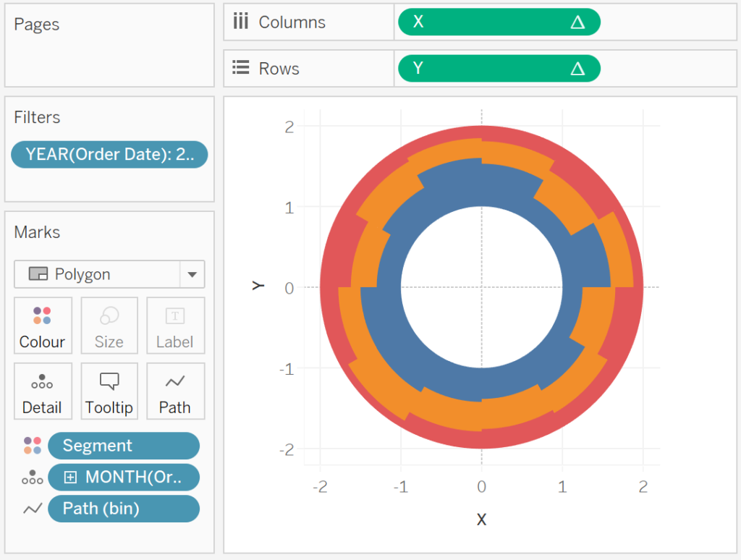This screenshot has height=560, width=741.
Task: Click the Size marks card button
Action: (x=109, y=325)
